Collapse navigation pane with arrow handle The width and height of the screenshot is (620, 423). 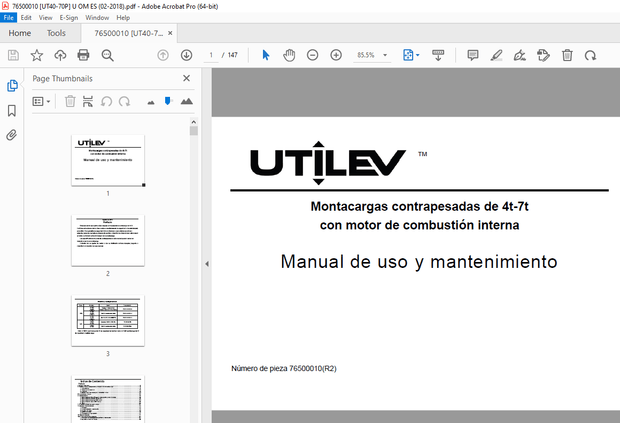[207, 264]
